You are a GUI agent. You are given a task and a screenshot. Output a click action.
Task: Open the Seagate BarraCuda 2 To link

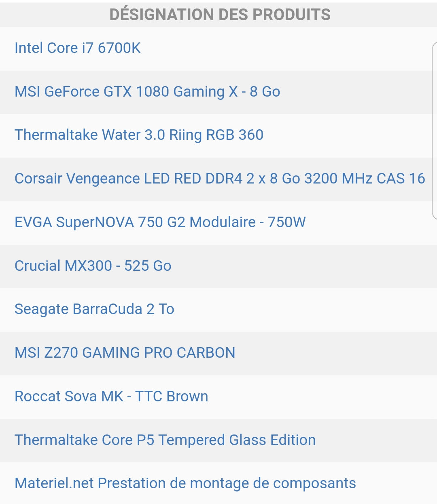tap(94, 309)
